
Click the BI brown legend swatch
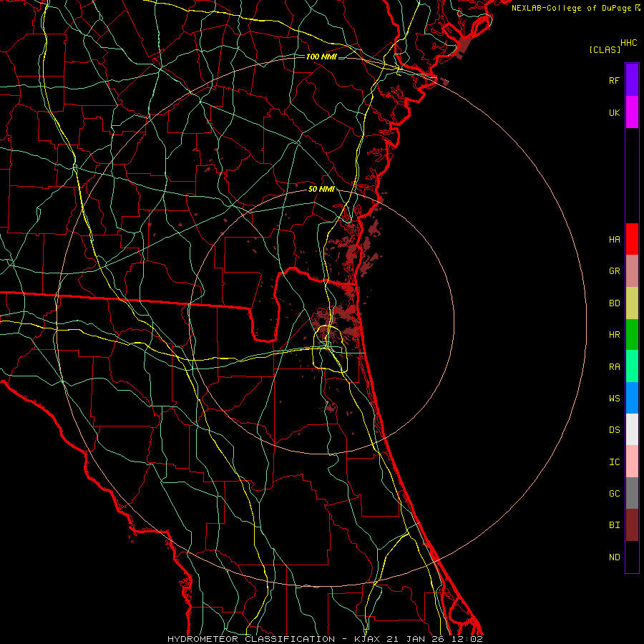pyautogui.click(x=632, y=525)
